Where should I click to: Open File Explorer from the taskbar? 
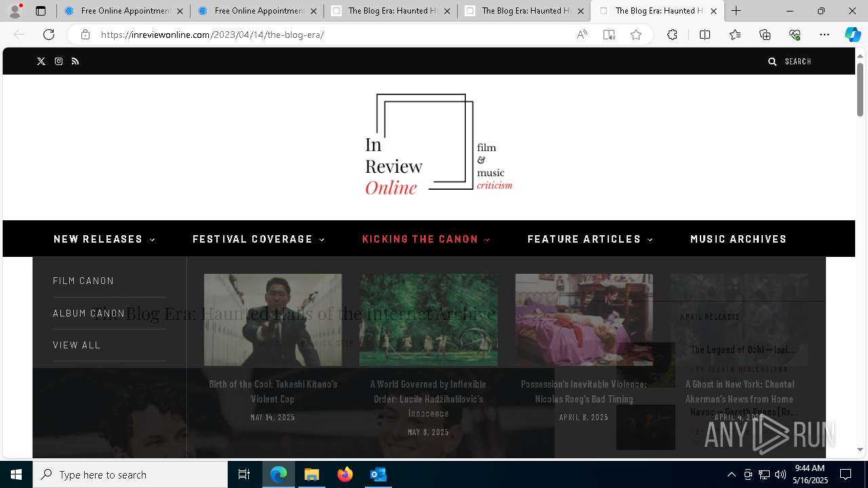point(311,474)
